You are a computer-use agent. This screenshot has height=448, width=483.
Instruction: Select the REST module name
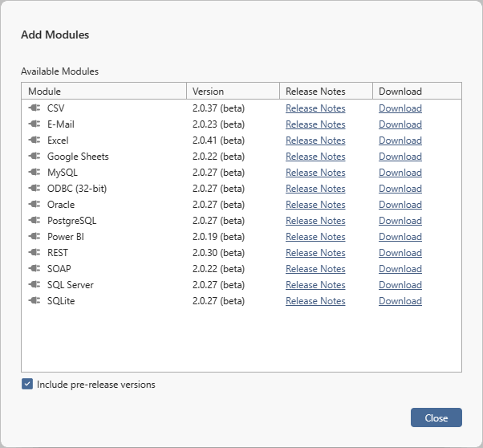[x=57, y=253]
